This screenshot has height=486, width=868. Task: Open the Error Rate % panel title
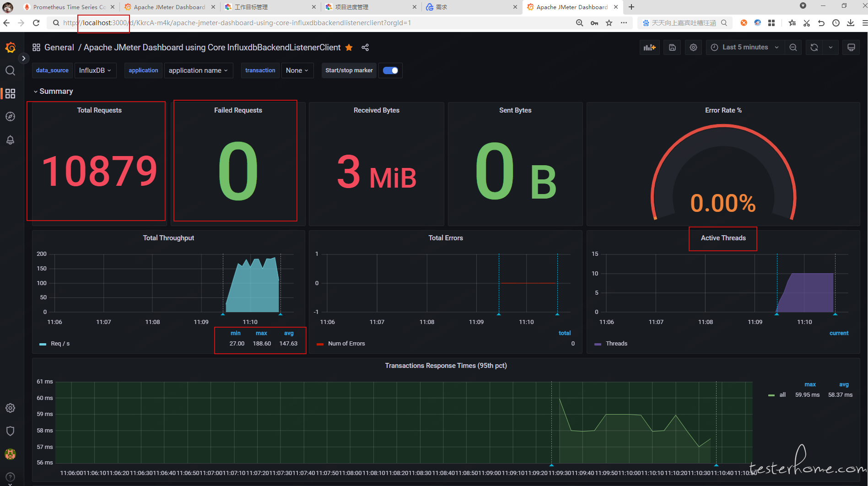(723, 110)
